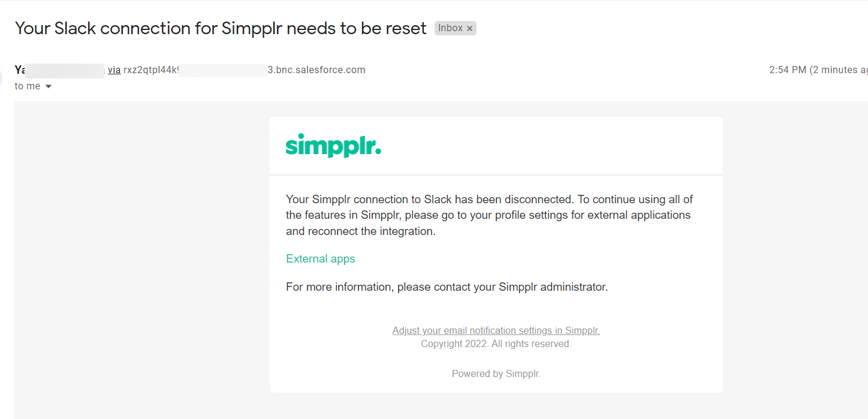Click the sender avatar at the left edge
The image size is (868, 419).
2,77
